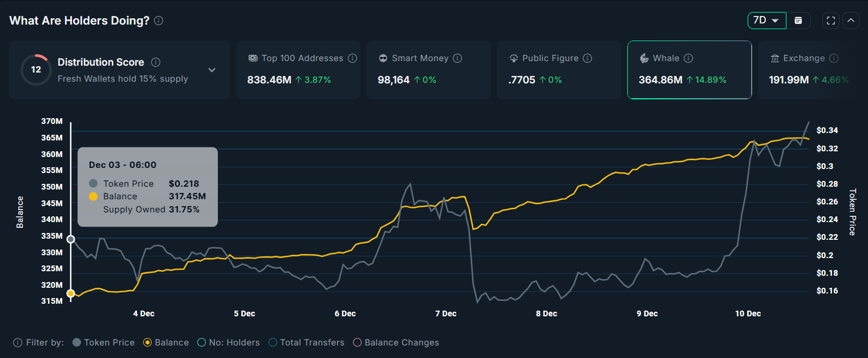Collapse the holders panel with the up chevron
The image size is (868, 358).
click(850, 20)
